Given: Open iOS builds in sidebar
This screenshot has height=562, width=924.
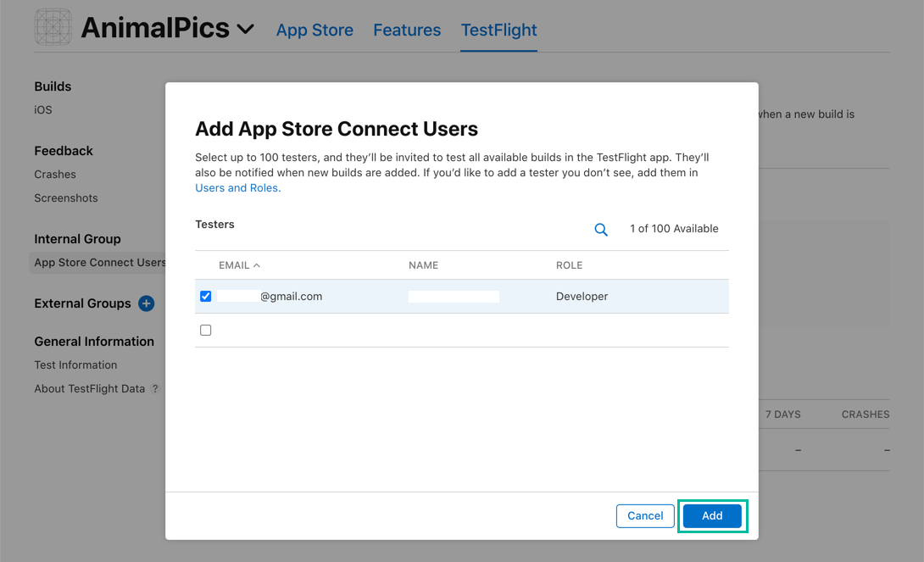Looking at the screenshot, I should pyautogui.click(x=43, y=110).
